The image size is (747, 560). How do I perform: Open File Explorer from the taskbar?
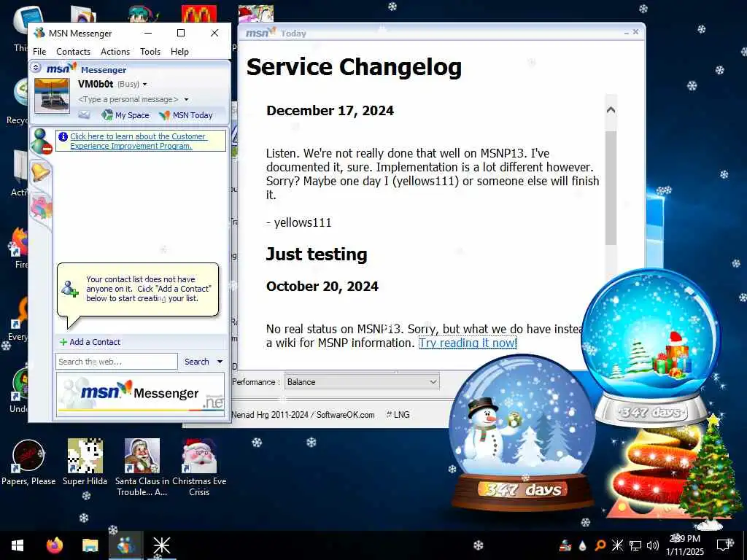tap(90, 545)
